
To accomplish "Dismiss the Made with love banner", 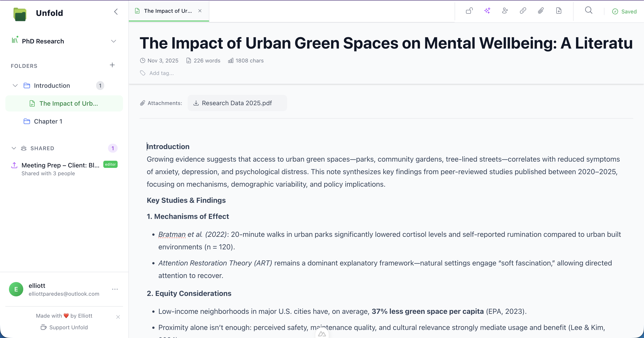I will pos(118,317).
